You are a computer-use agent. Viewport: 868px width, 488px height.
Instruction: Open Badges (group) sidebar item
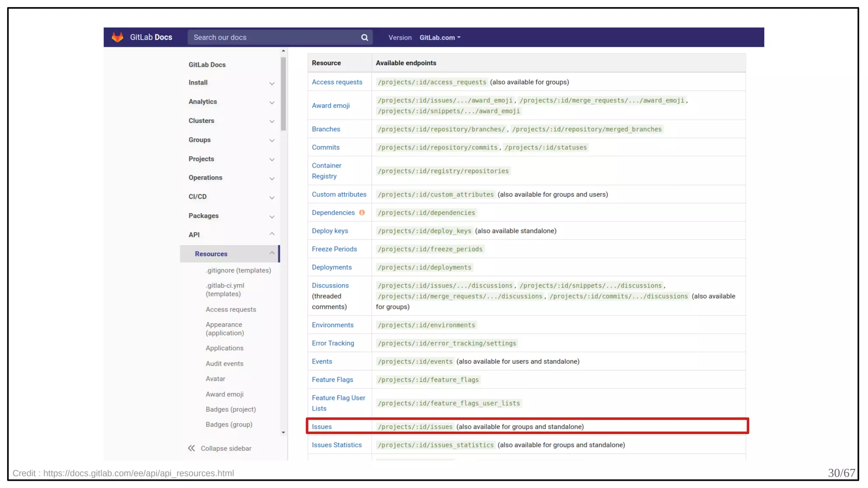[x=229, y=424]
